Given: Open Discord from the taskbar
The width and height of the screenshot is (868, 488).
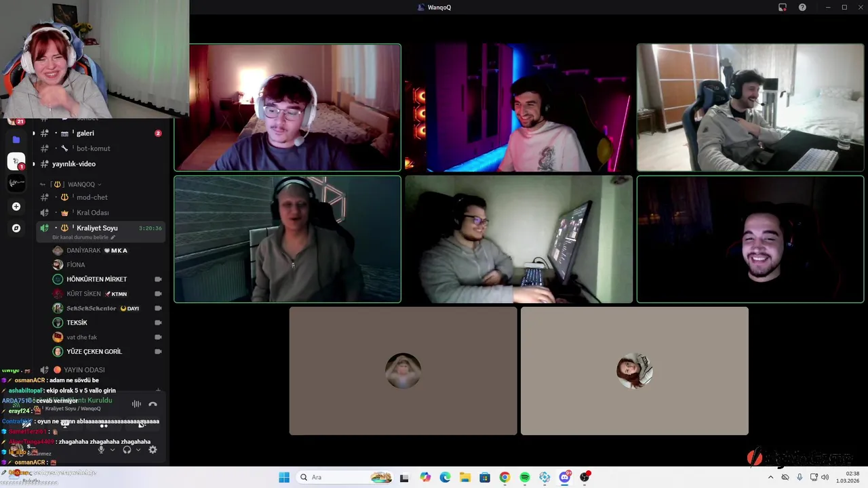Looking at the screenshot, I should pos(565,477).
